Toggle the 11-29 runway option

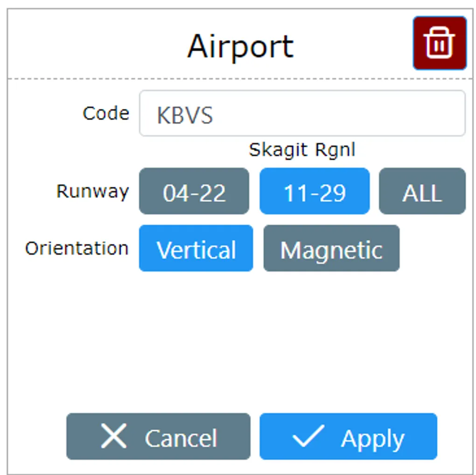315,191
